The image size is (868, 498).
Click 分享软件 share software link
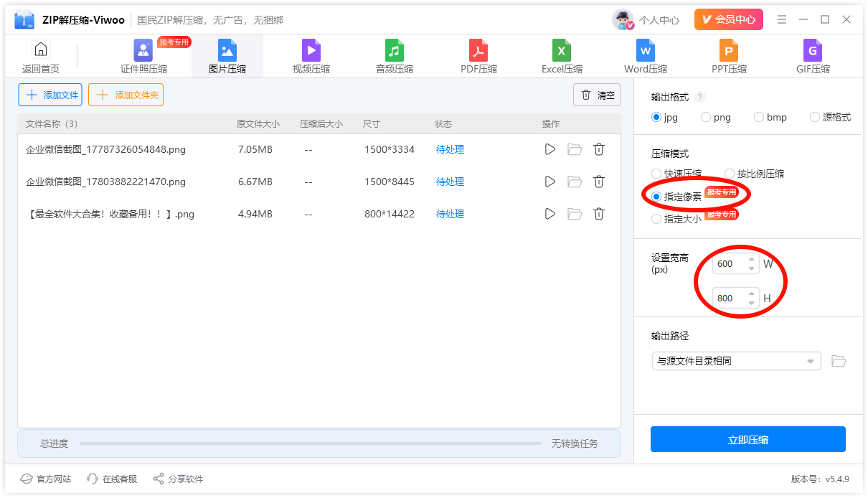[178, 479]
